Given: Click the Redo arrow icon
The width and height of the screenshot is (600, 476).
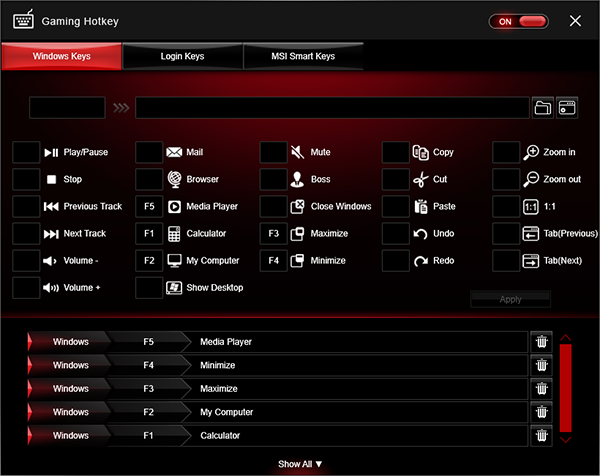Looking at the screenshot, I should click(x=421, y=261).
